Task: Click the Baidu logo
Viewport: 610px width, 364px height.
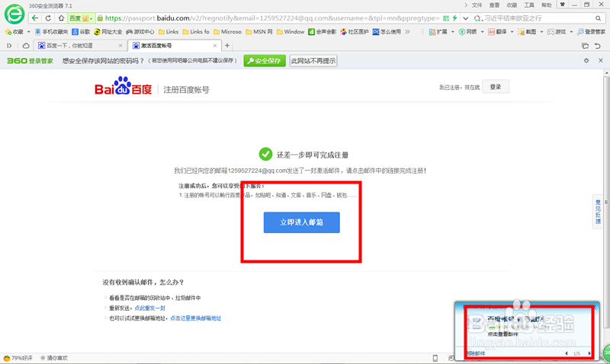Action: [123, 86]
